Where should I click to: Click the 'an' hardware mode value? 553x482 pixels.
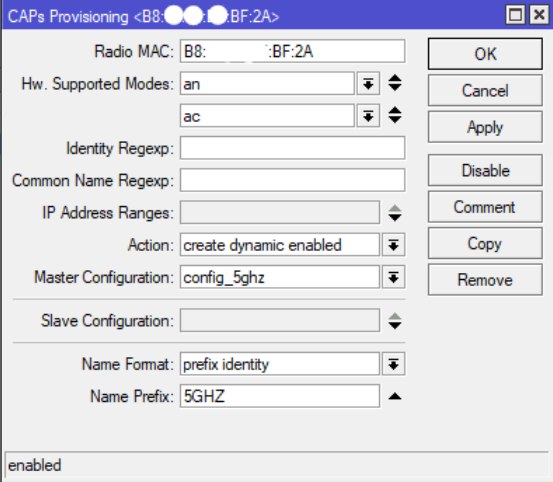267,84
